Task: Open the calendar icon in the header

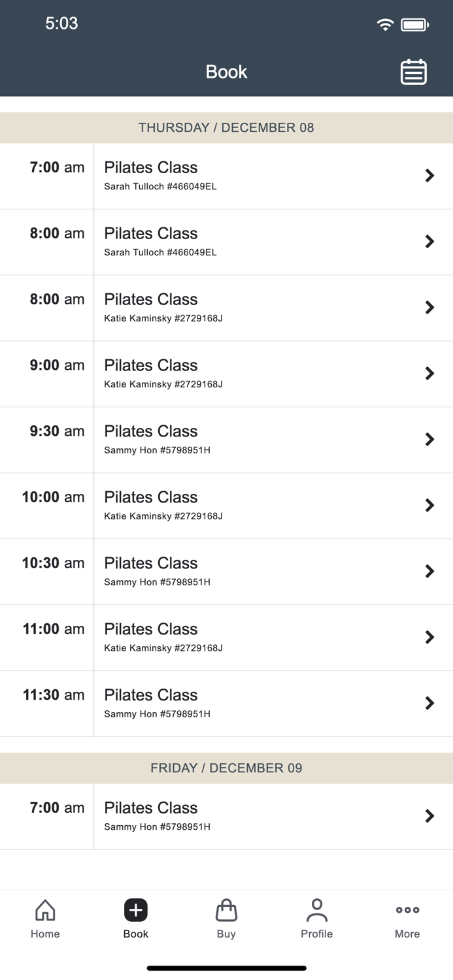Action: pyautogui.click(x=413, y=71)
